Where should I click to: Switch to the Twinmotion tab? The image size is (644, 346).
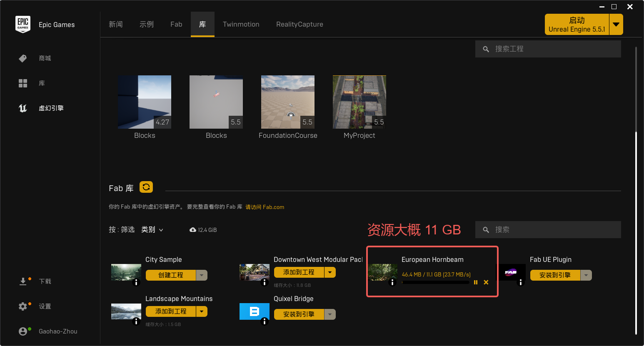coord(241,25)
